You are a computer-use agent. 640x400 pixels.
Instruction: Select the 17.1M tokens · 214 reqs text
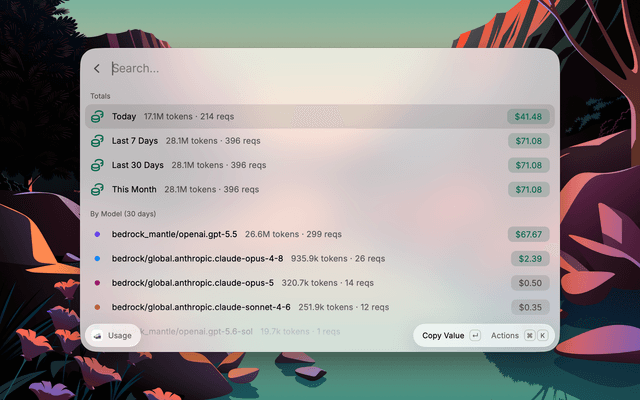pos(189,117)
